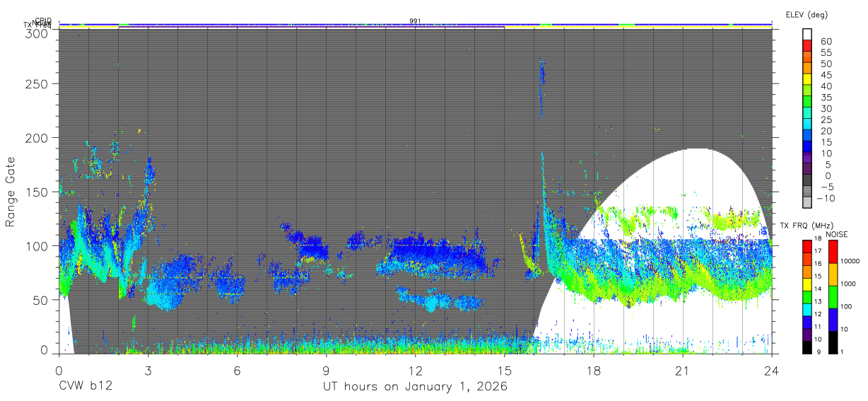Select the "6" hour tick on time axis

237,370
